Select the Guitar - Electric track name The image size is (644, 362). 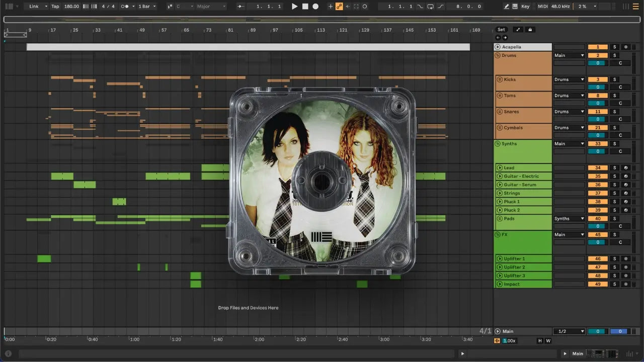[x=521, y=176]
